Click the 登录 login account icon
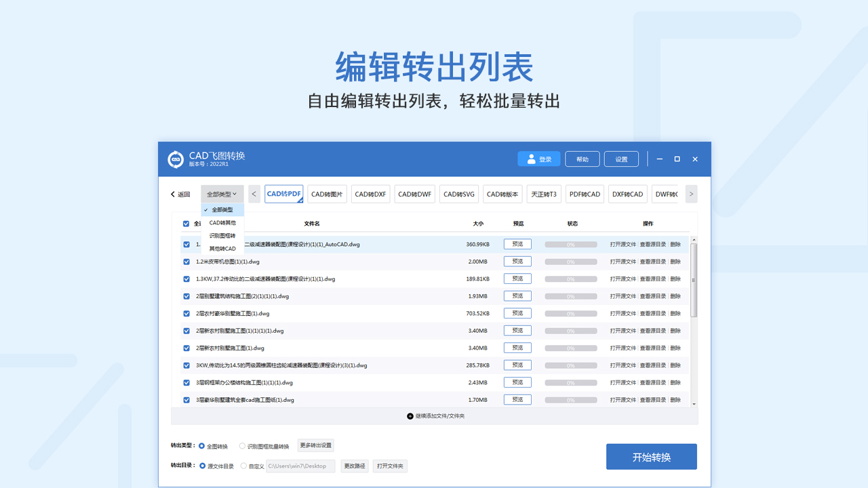 tap(531, 159)
